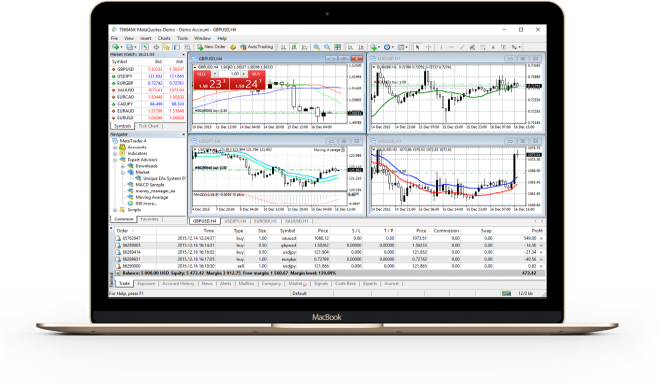Click the Default profile in status bar

coord(300,293)
